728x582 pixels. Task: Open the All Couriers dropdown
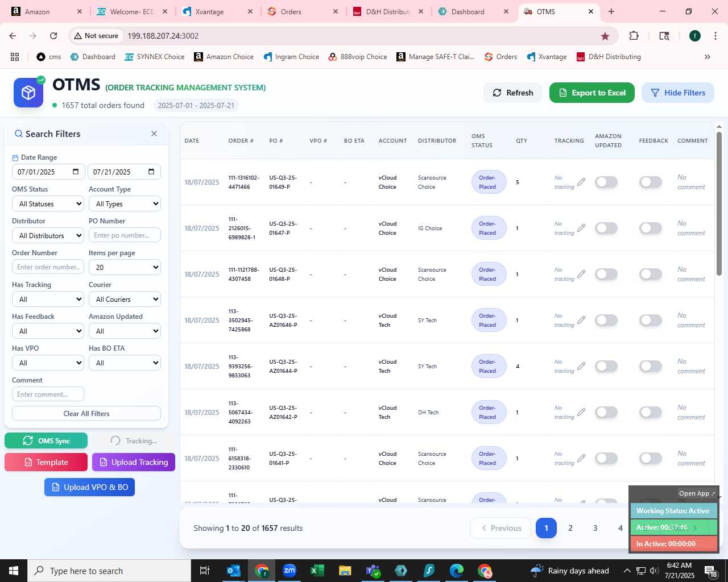click(x=125, y=299)
